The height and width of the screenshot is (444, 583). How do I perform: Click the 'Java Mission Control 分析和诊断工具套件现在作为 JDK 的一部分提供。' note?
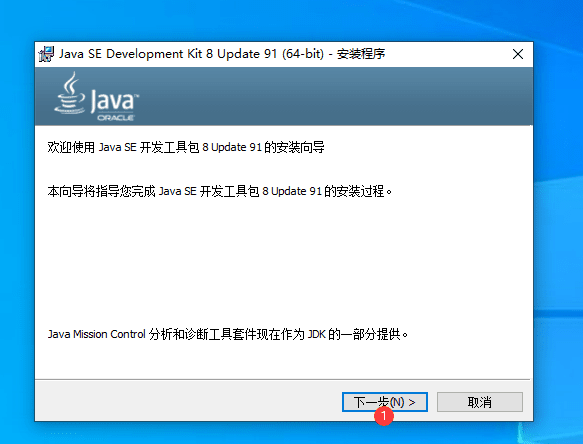coord(228,334)
